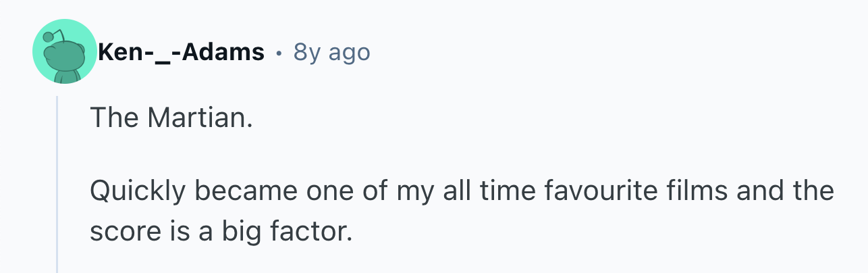Click the line beginning "Quickly became one"

point(462,192)
